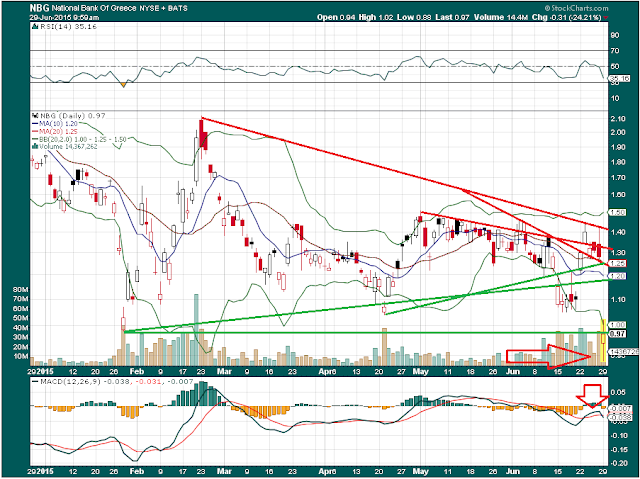Click the 1.40 price axis label
The height and width of the screenshot is (479, 640).
pyautogui.click(x=617, y=232)
